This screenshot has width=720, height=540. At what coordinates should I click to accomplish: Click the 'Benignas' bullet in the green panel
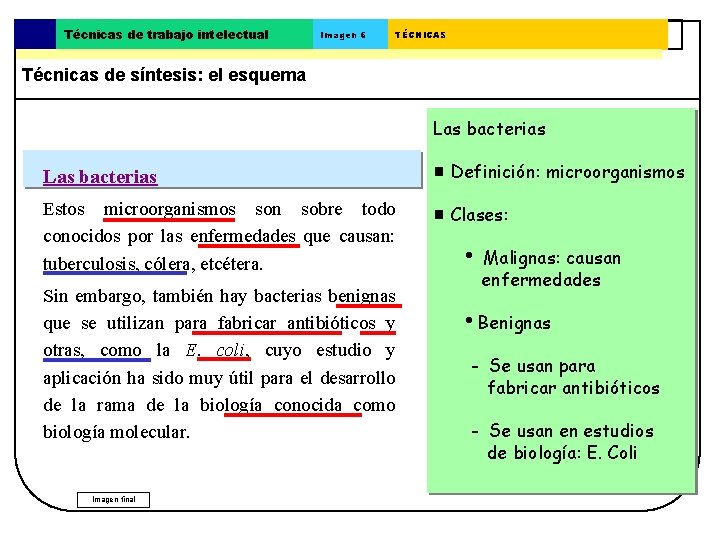[x=514, y=323]
